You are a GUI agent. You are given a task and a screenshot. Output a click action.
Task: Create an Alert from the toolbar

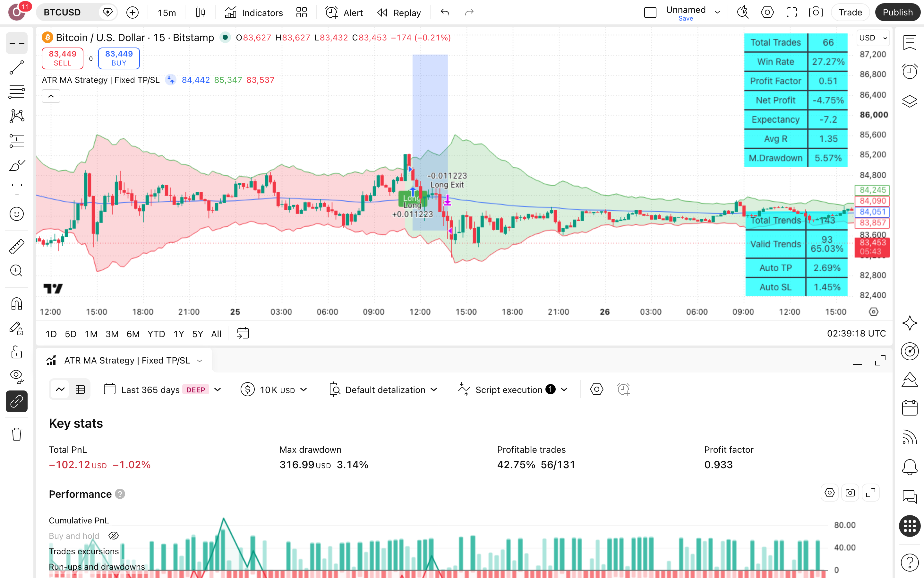point(344,13)
